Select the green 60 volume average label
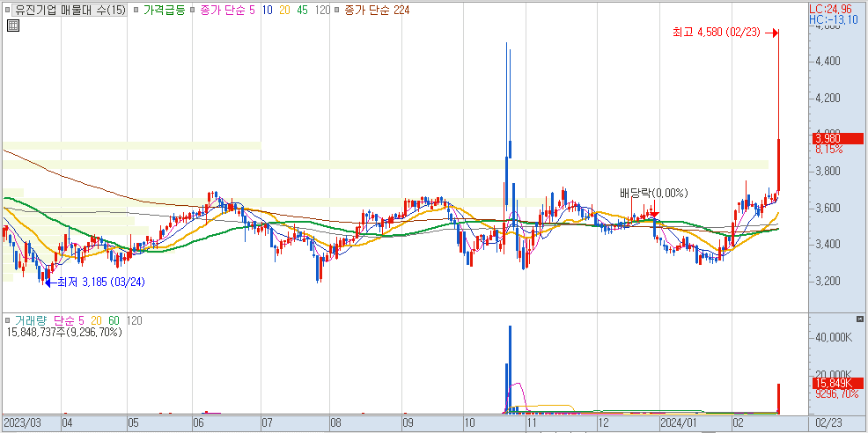The image size is (868, 433). click(114, 320)
